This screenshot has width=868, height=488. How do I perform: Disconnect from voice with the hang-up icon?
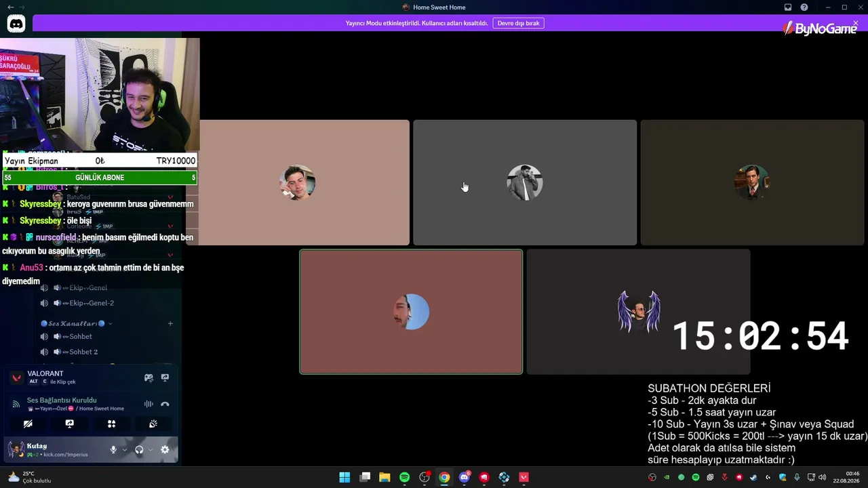165,404
